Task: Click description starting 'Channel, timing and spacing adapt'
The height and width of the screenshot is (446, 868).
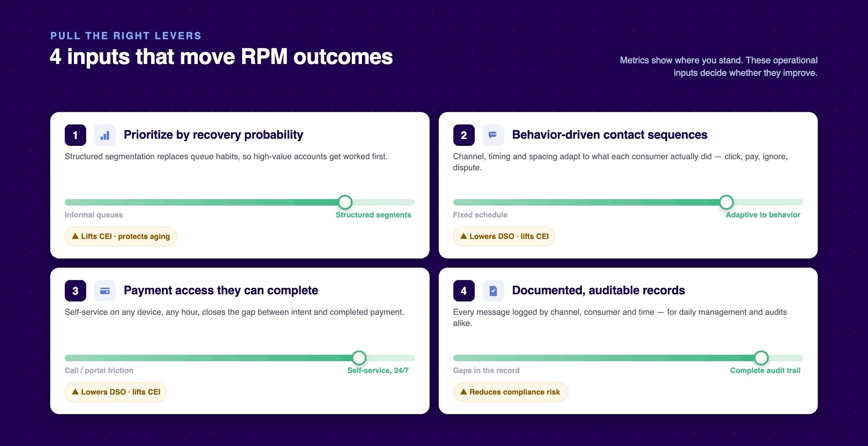Action: coord(620,162)
